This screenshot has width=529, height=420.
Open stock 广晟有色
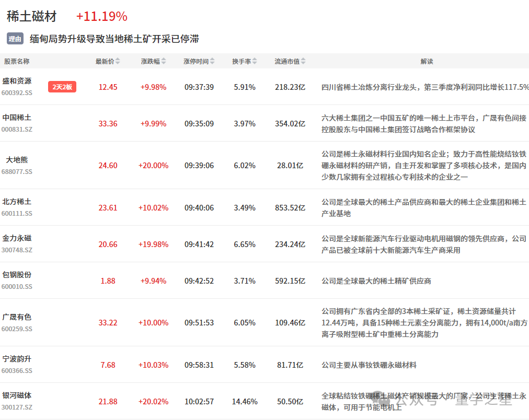click(x=17, y=317)
